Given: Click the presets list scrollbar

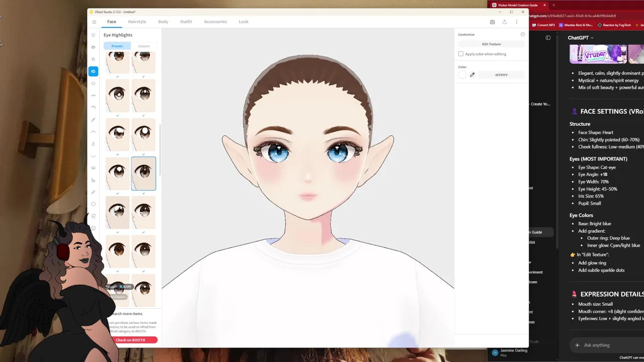Looking at the screenshot, I should tap(160, 151).
